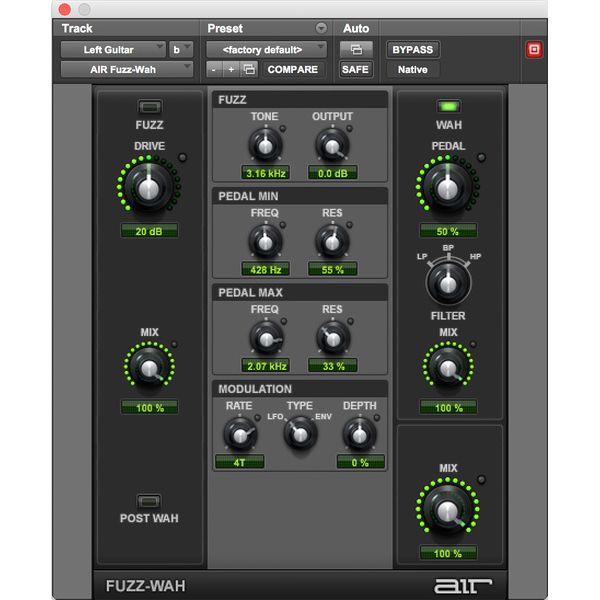
Task: Click the ENV modulation type label
Action: click(x=323, y=416)
